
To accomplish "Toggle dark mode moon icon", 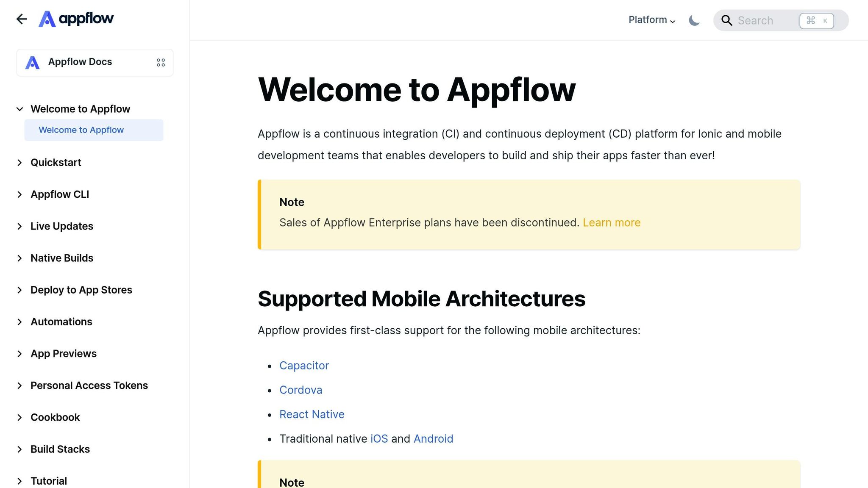I will (694, 20).
